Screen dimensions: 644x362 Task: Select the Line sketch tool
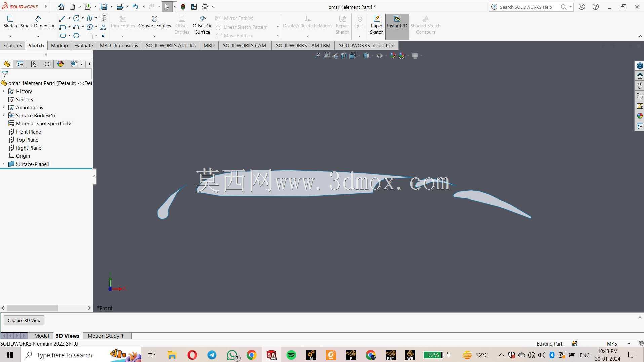pyautogui.click(x=63, y=18)
